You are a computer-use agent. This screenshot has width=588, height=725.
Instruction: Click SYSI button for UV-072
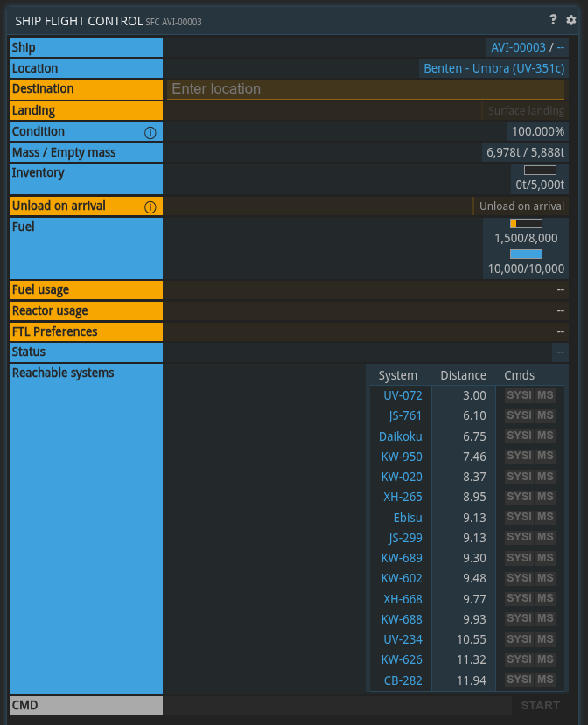[519, 395]
